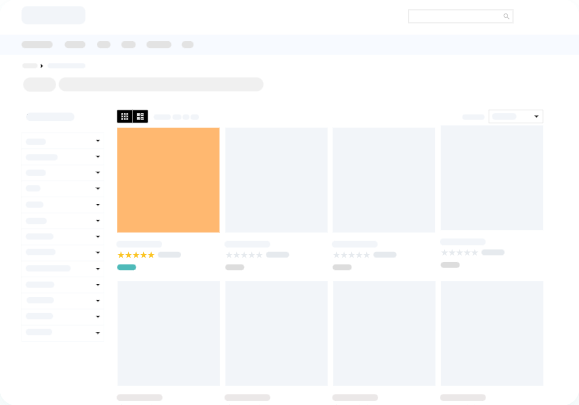The width and height of the screenshot is (579, 405).
Task: Expand the second sidebar filter section
Action: [63, 157]
